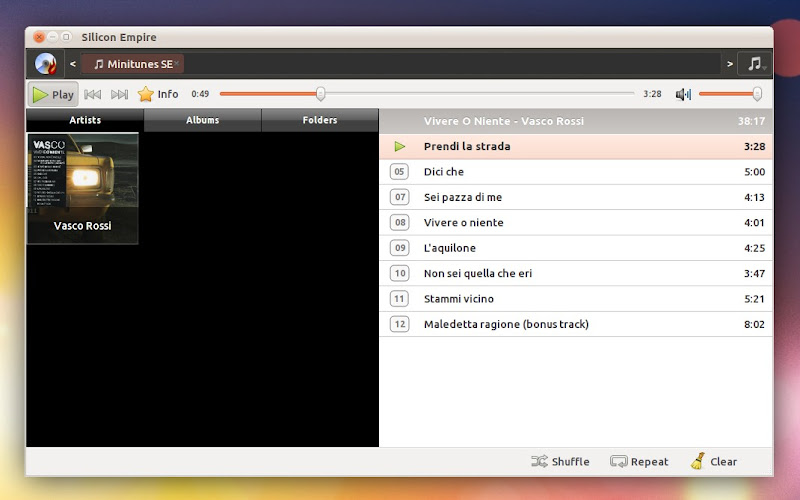Close the Minitunes SE tab

point(177,62)
